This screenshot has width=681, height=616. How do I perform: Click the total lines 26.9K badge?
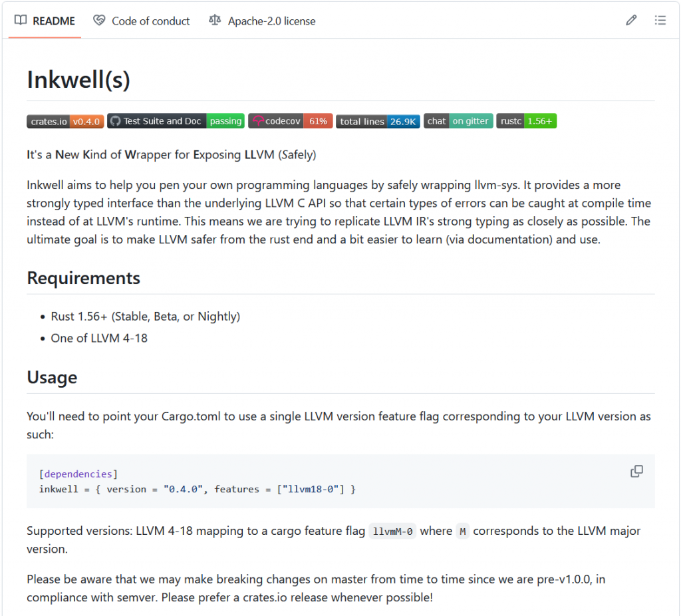(x=377, y=121)
